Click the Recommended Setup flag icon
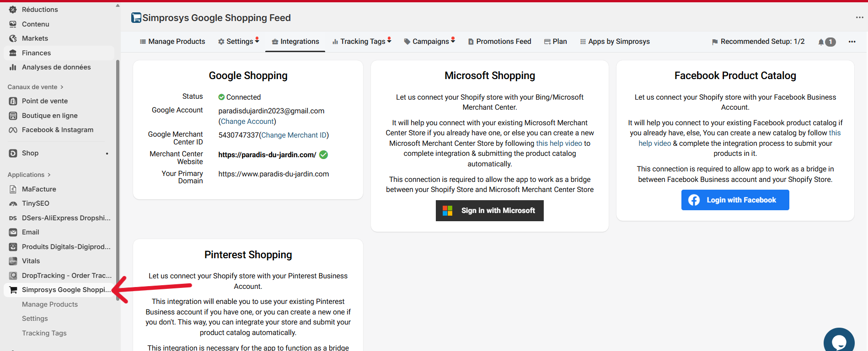Viewport: 868px width, 351px height. (715, 42)
